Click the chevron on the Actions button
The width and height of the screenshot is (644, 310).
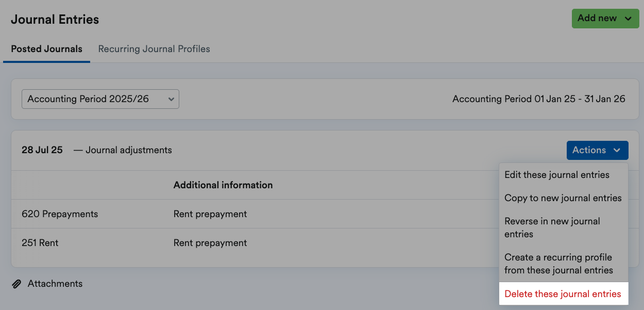tap(618, 150)
